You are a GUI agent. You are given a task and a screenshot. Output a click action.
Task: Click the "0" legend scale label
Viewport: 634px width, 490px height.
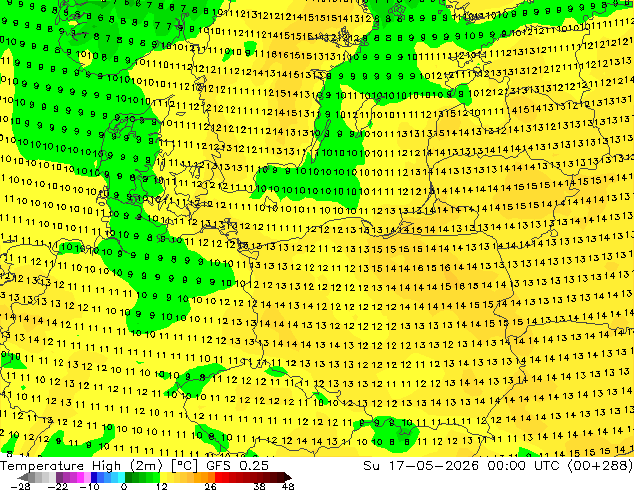[x=124, y=486]
